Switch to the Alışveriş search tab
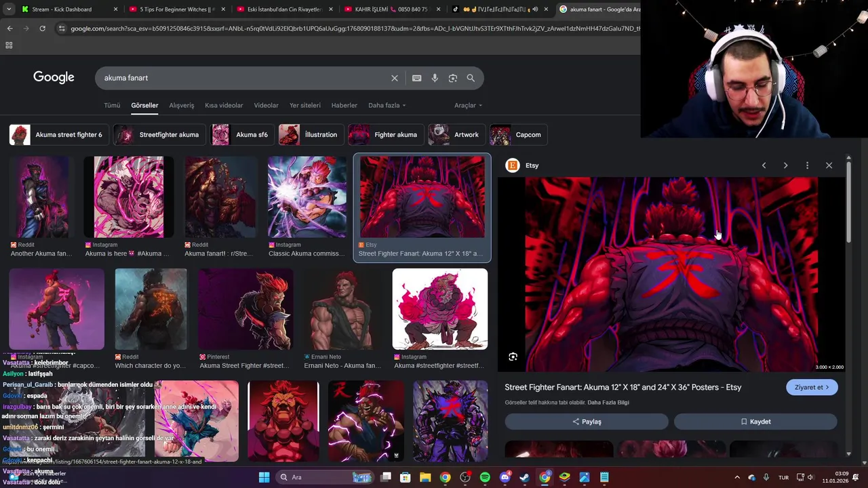868x488 pixels. [x=182, y=105]
